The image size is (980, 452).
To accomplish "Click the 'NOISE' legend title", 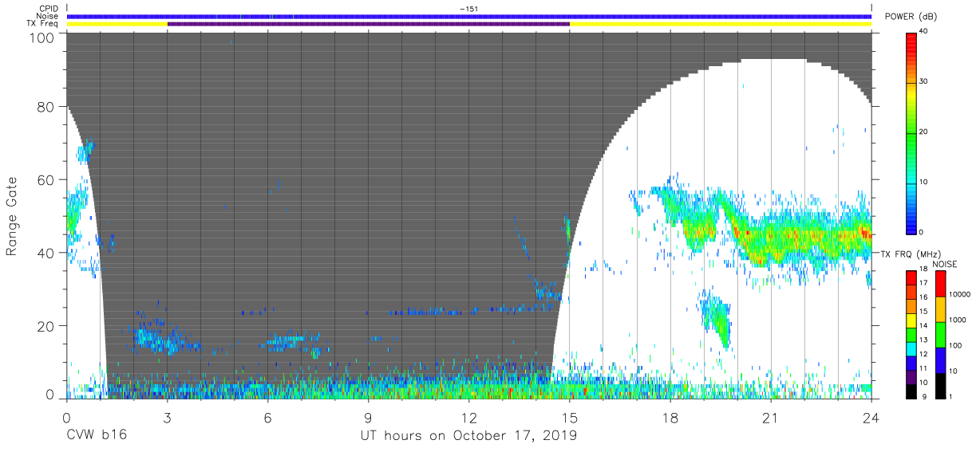I will point(946,264).
